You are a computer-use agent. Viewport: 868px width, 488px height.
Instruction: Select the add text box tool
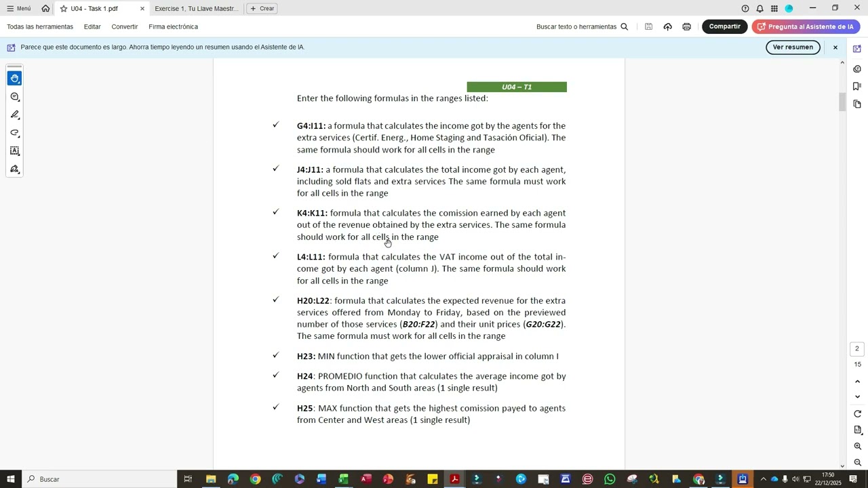tap(14, 151)
